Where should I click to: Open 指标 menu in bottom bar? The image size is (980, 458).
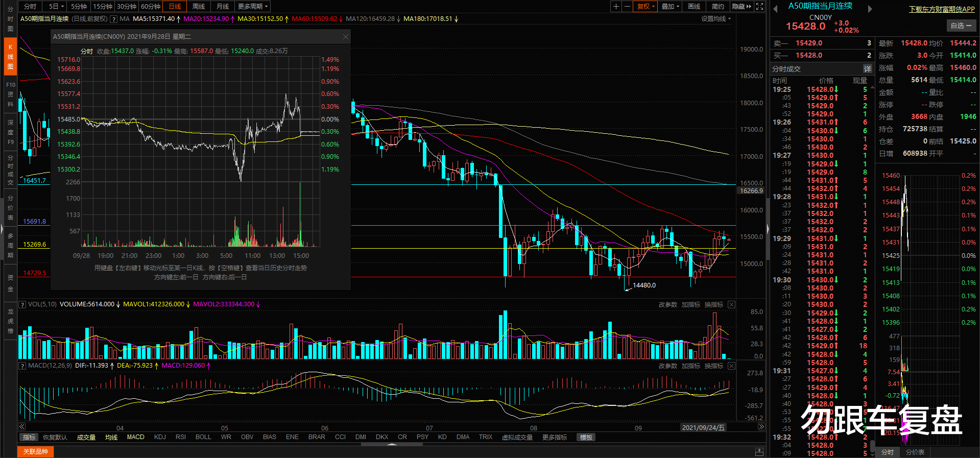(29, 438)
